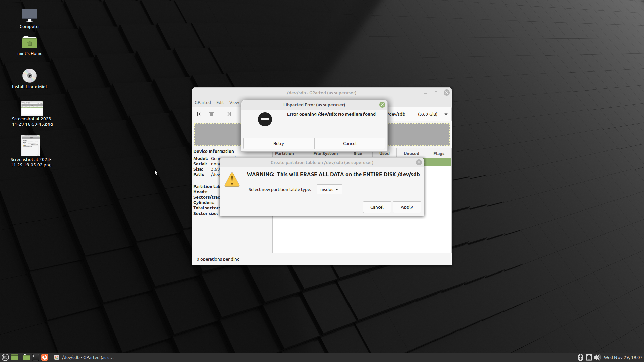This screenshot has width=644, height=362.
Task: Click the Bluetooth tray icon
Action: pyautogui.click(x=580, y=357)
